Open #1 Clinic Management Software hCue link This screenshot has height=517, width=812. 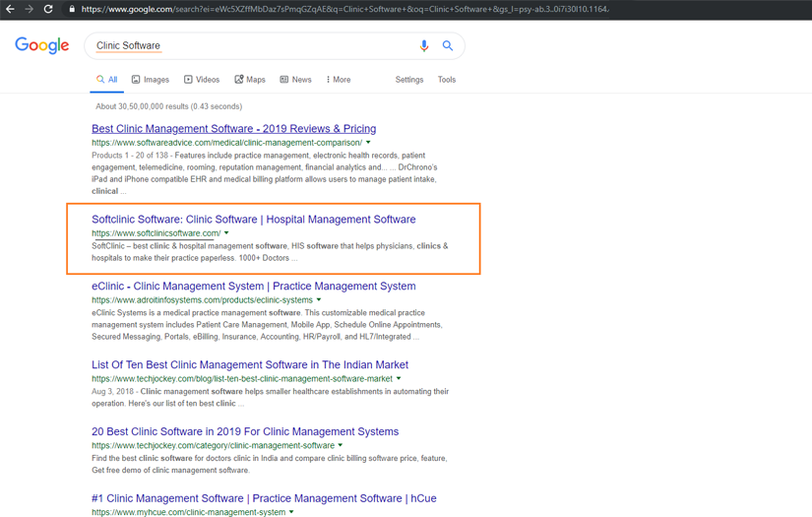264,498
